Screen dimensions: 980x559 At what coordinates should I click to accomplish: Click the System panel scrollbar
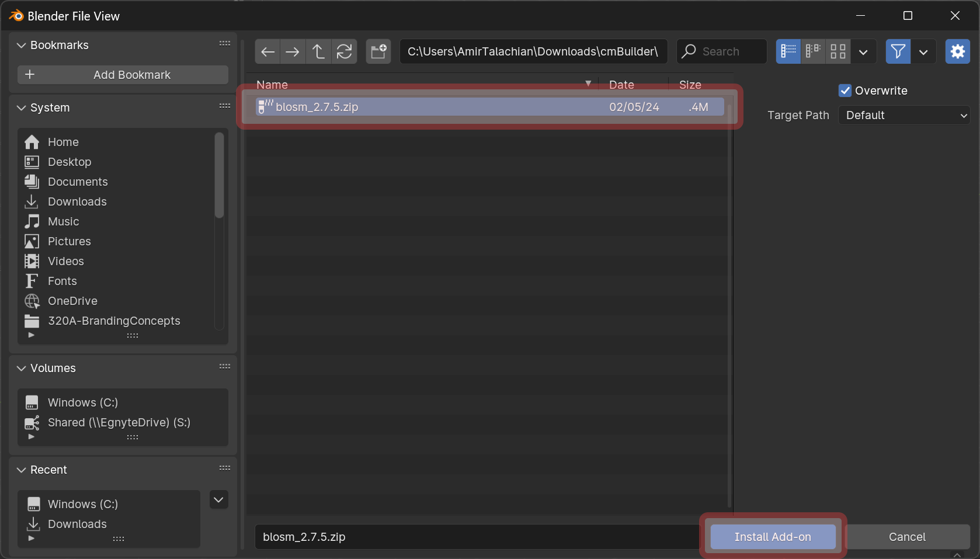click(219, 175)
